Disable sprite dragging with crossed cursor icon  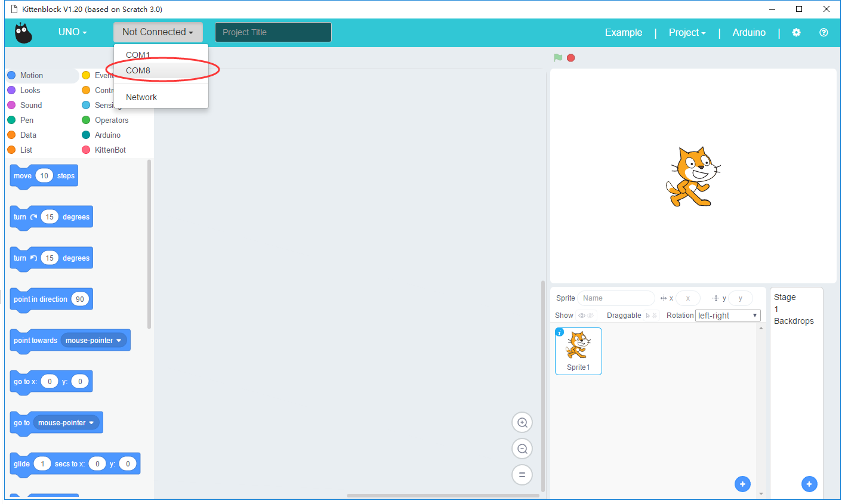654,316
